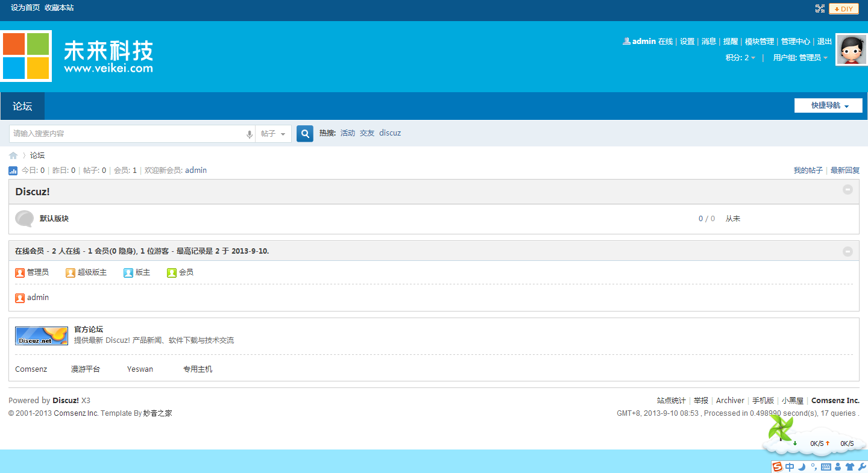Viewport: 868px width, 473px height.
Task: Click 退出 to log out
Action: point(825,42)
